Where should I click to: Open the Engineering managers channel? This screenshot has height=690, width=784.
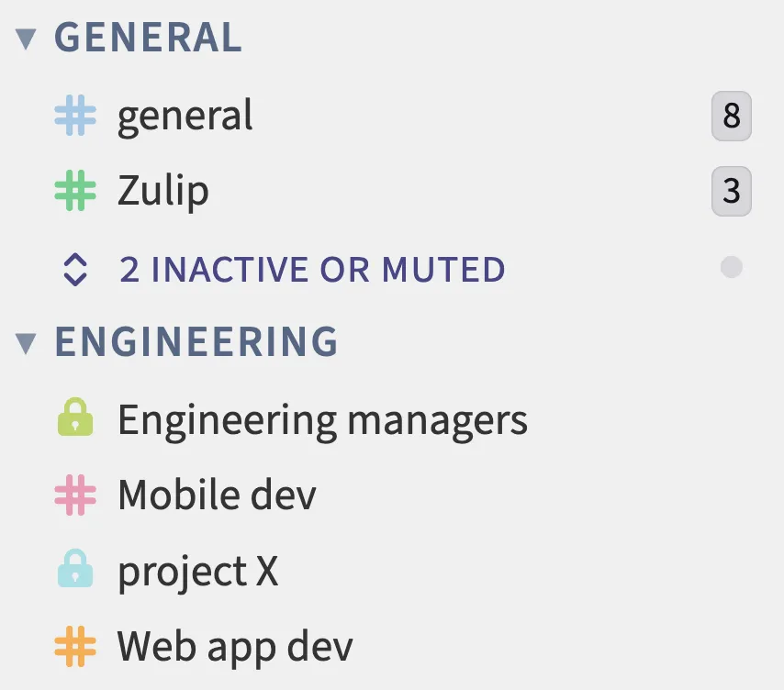coord(322,420)
